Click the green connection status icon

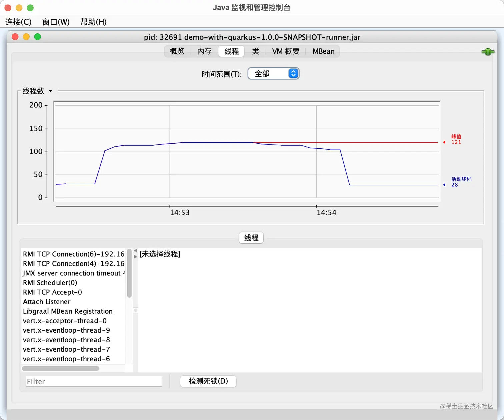pos(488,52)
